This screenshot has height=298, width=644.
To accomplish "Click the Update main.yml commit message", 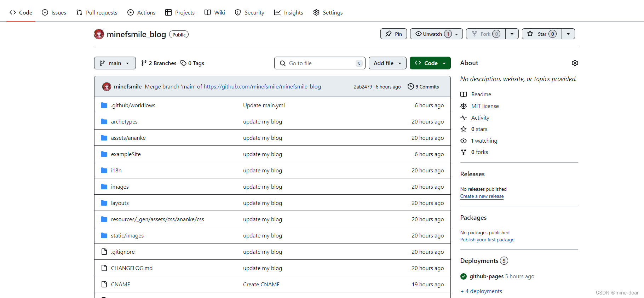I will (264, 105).
